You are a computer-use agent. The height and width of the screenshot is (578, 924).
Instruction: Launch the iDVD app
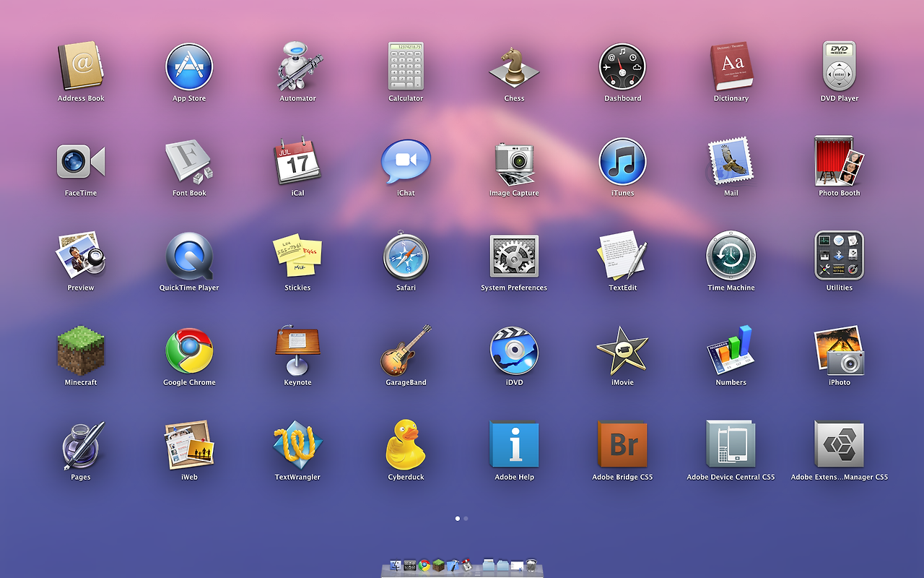click(x=514, y=350)
